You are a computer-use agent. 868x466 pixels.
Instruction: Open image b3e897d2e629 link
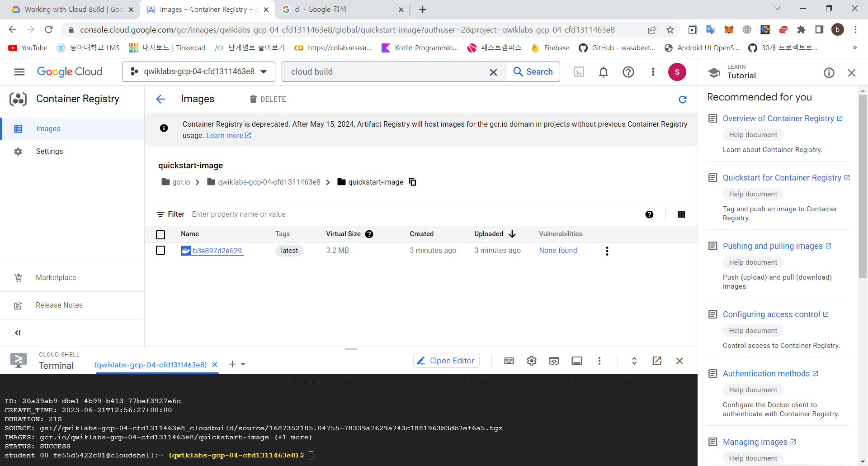pyautogui.click(x=217, y=251)
